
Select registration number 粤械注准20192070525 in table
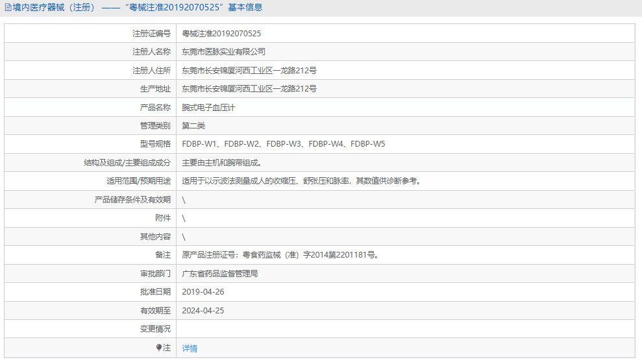[x=221, y=34]
